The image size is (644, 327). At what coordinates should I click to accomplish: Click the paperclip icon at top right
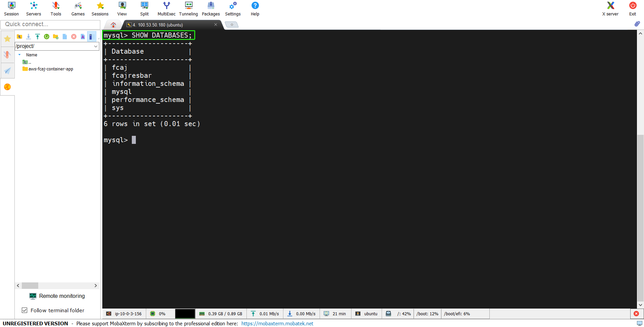coord(637,24)
